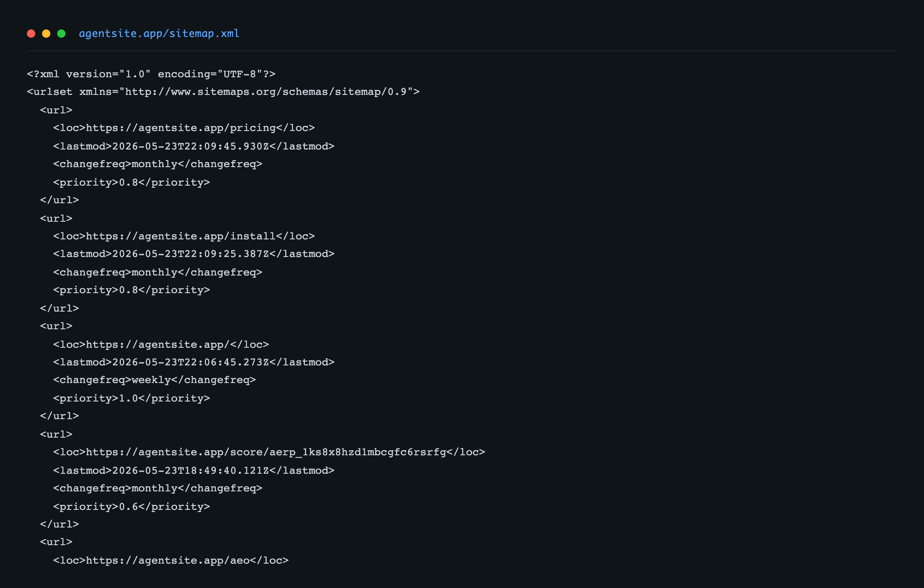Click opening url tag above score loc
Screen dimensions: 924x588
56,434
